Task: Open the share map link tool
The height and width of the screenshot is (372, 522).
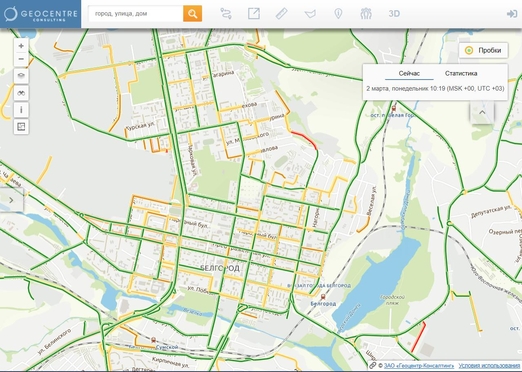Action: pyautogui.click(x=254, y=14)
